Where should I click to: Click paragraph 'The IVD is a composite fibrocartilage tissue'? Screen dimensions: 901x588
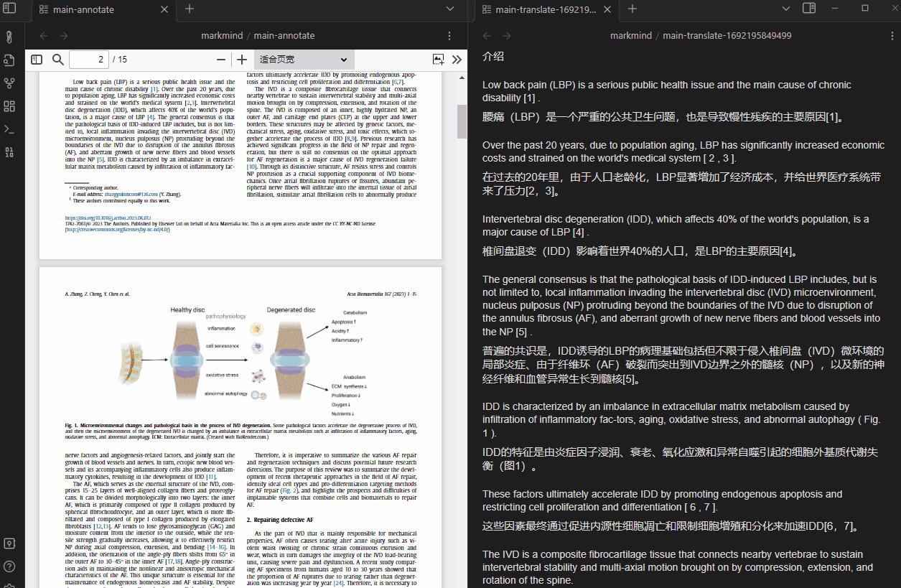pos(673,567)
